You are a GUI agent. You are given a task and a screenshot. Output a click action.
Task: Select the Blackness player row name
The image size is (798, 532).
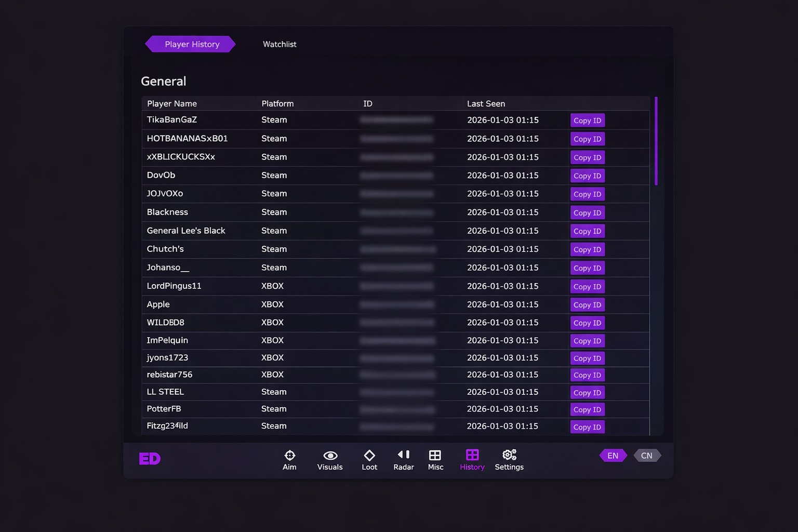point(167,212)
